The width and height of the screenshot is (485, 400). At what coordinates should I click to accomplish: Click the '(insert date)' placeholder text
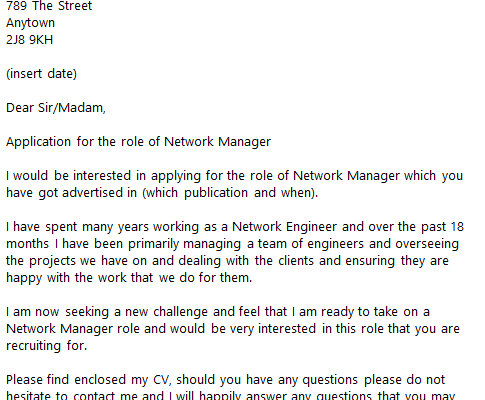(x=41, y=74)
